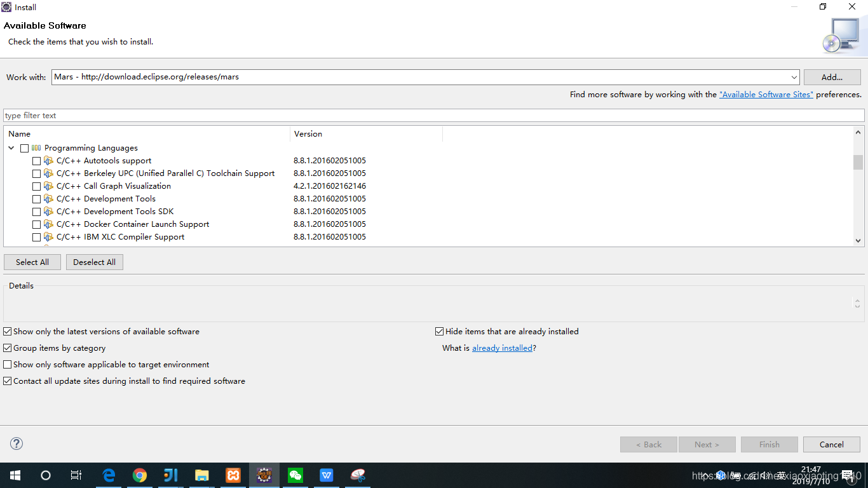This screenshot has width=868, height=488.
Task: Open the Windows Start menu
Action: 15,475
